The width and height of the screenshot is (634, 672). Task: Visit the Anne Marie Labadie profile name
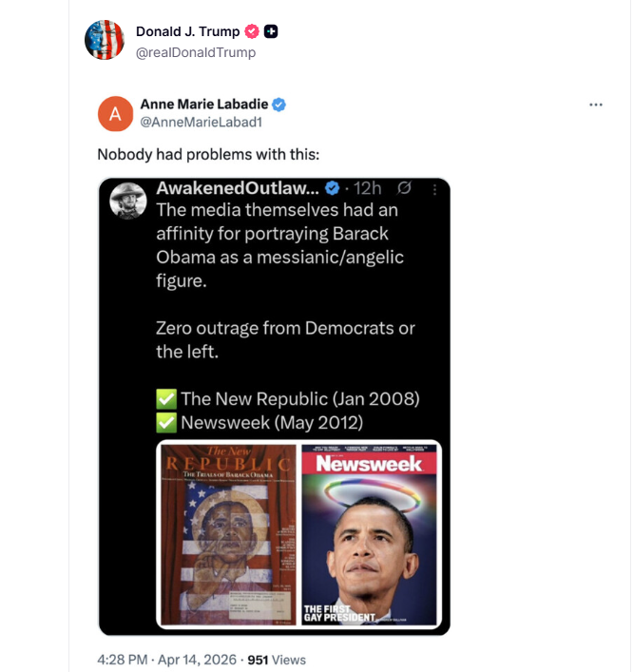204,105
